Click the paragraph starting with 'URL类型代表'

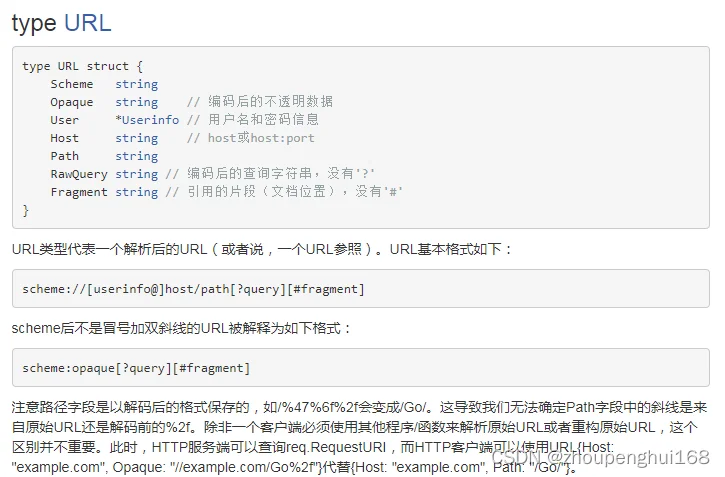coord(262,249)
